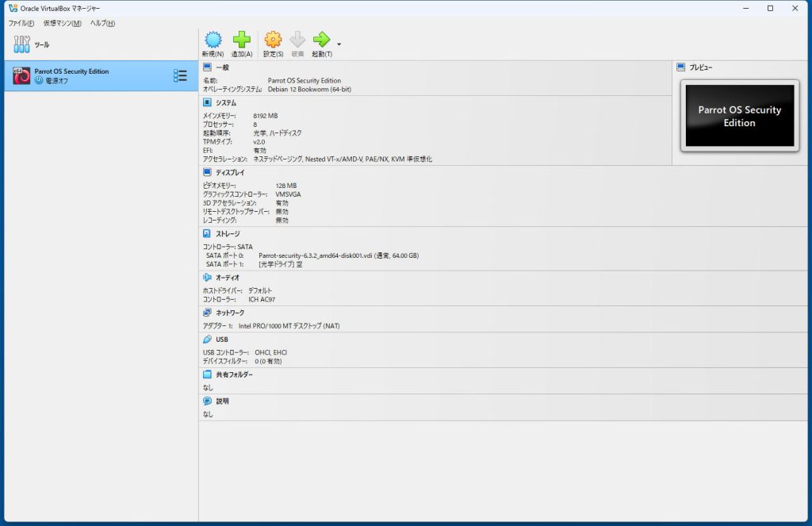The width and height of the screenshot is (812, 526).
Task: Click the 名前 value in the 一般 section
Action: [304, 81]
